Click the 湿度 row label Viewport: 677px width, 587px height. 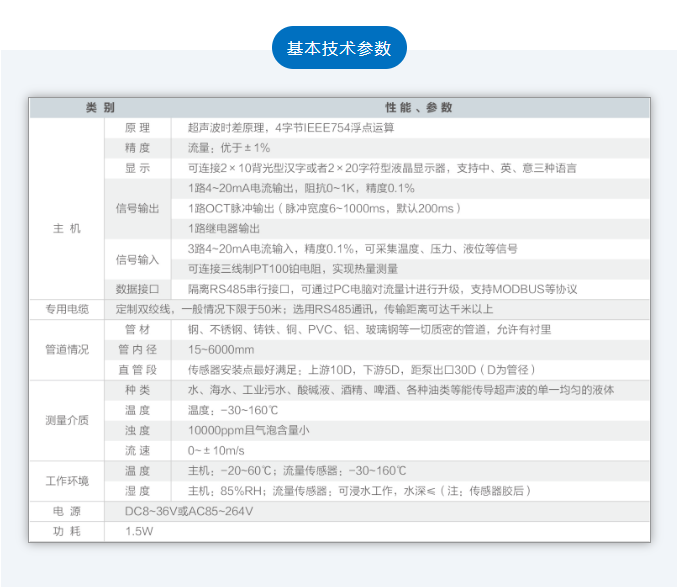pos(137,491)
